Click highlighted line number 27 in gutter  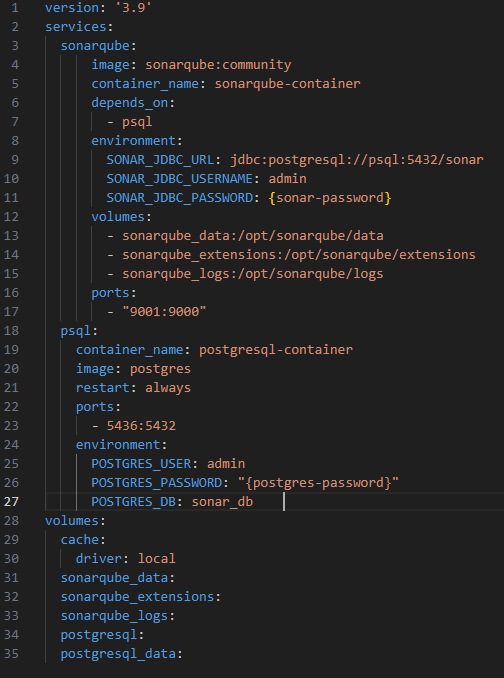pyautogui.click(x=11, y=502)
